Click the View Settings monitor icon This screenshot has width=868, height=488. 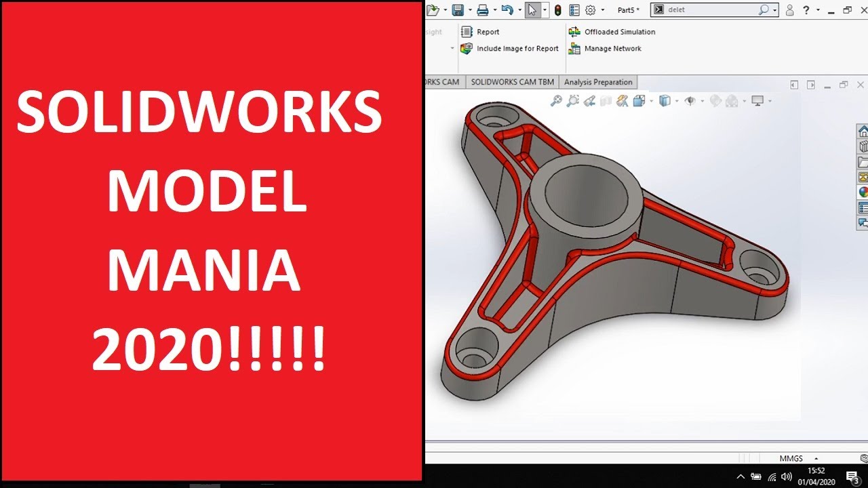(x=757, y=101)
